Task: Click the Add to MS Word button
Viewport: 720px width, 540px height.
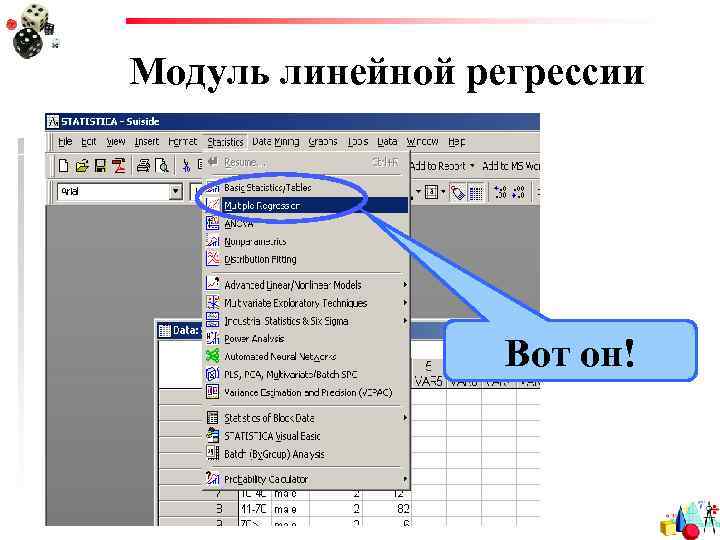Action: pos(511,166)
